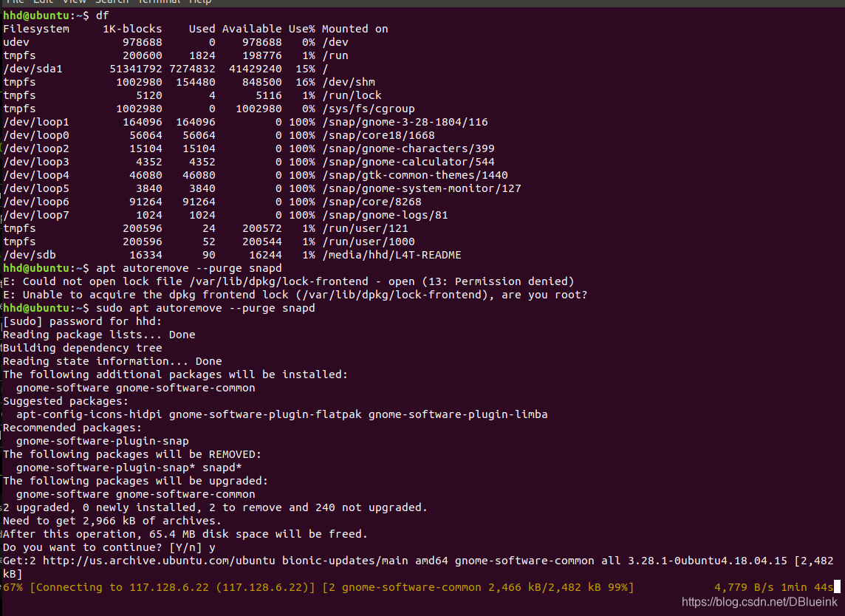This screenshot has width=845, height=616.
Task: Click the "gnome-software-plugin-flatpak" package name
Action: point(265,414)
